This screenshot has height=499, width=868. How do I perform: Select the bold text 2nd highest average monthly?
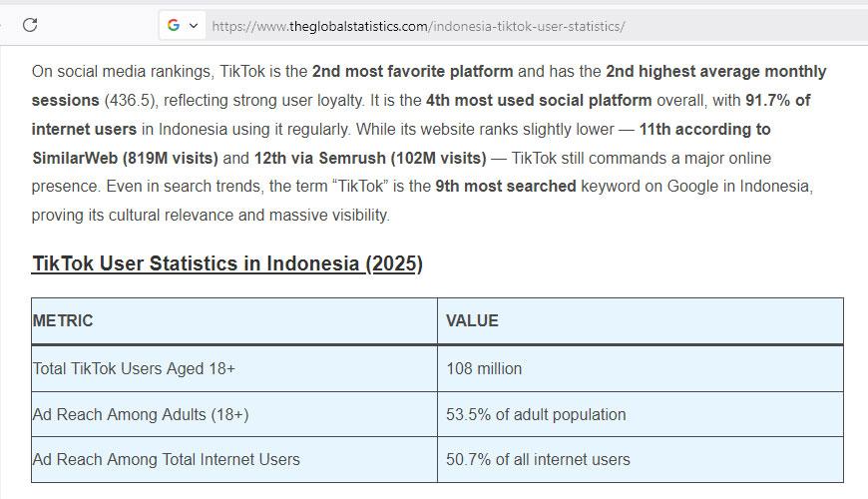coord(715,72)
